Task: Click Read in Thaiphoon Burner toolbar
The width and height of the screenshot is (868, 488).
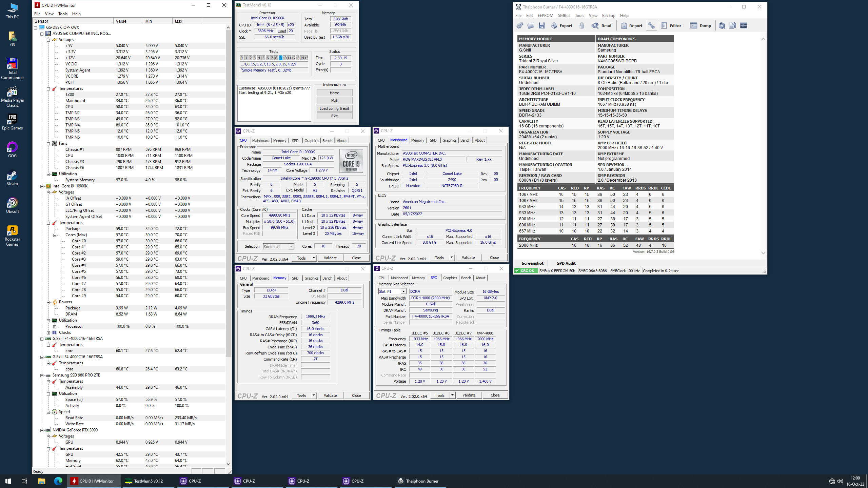Action: 602,26
